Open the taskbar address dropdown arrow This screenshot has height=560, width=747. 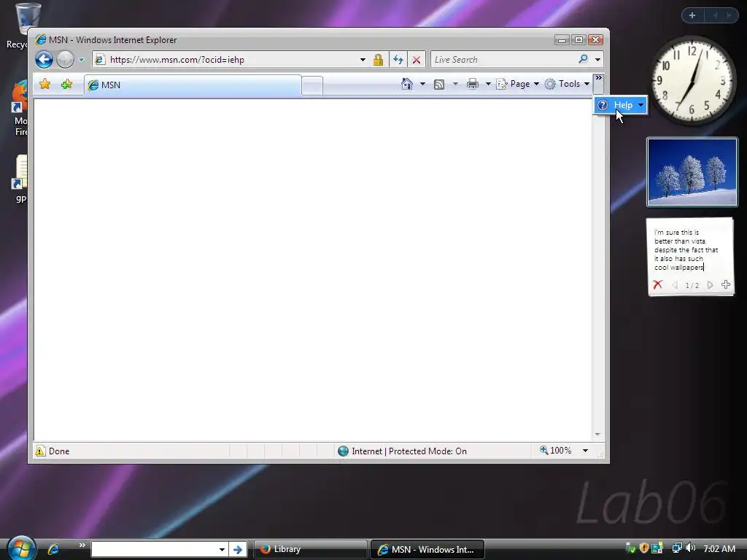click(x=222, y=549)
